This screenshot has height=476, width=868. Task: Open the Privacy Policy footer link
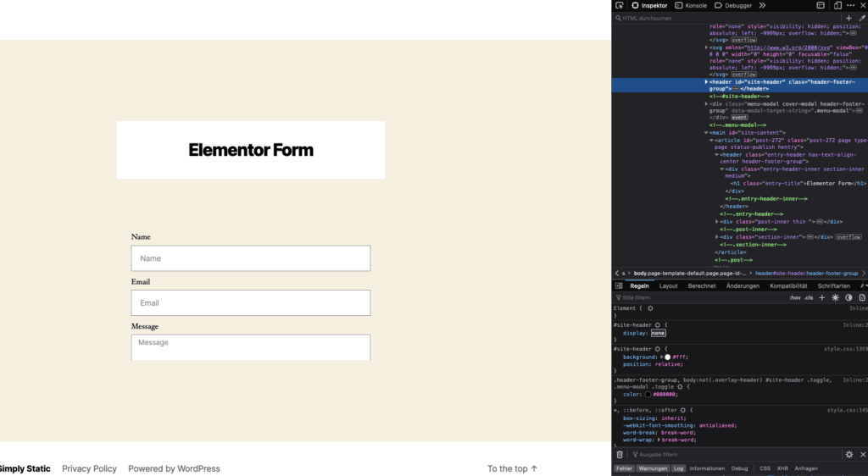click(x=89, y=469)
